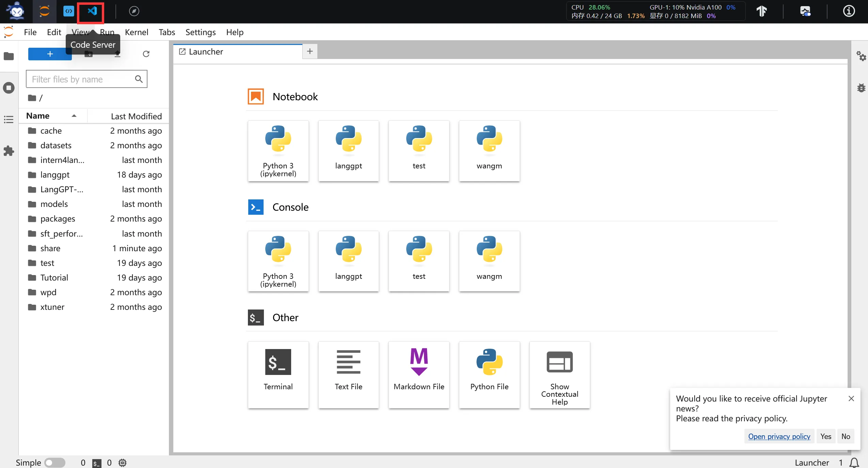The height and width of the screenshot is (468, 868).
Task: Open a new launcher tab with plus
Action: point(310,51)
